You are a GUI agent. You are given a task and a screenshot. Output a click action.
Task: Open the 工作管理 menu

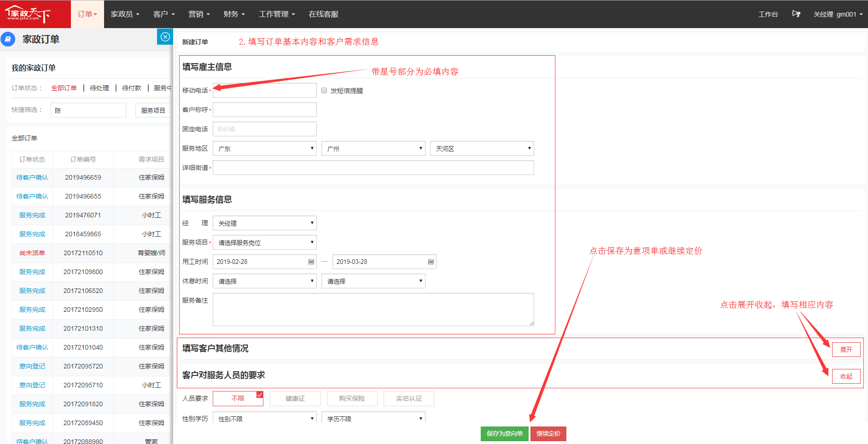277,14
